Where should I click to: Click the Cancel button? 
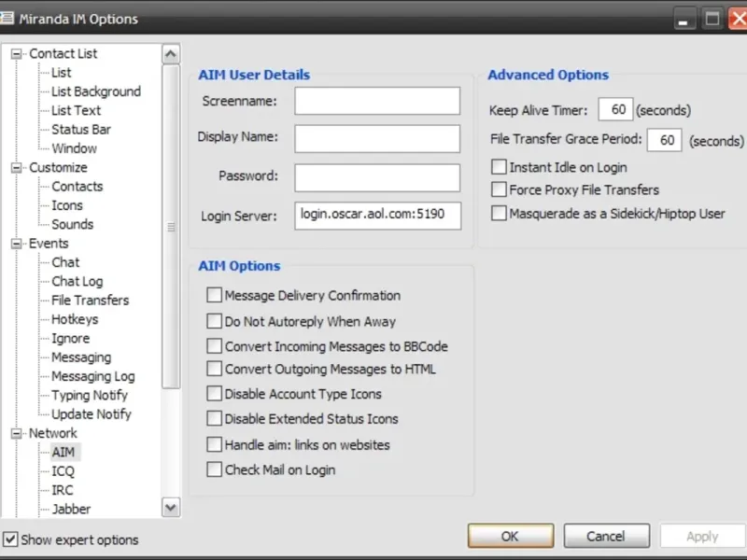606,536
